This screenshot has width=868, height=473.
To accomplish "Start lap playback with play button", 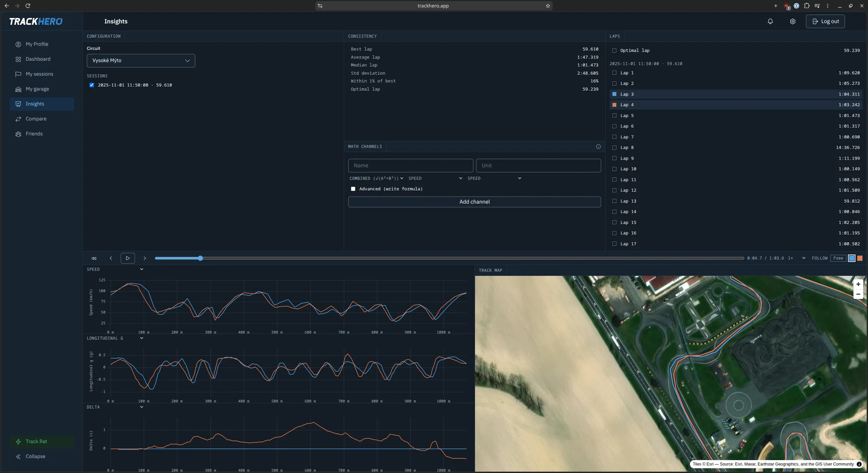I will pos(127,258).
